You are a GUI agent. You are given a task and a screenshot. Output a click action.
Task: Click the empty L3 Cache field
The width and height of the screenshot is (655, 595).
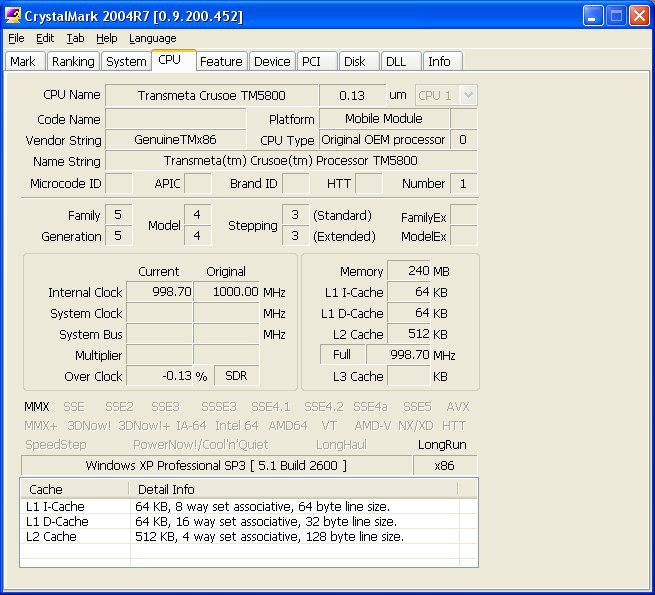tap(409, 376)
